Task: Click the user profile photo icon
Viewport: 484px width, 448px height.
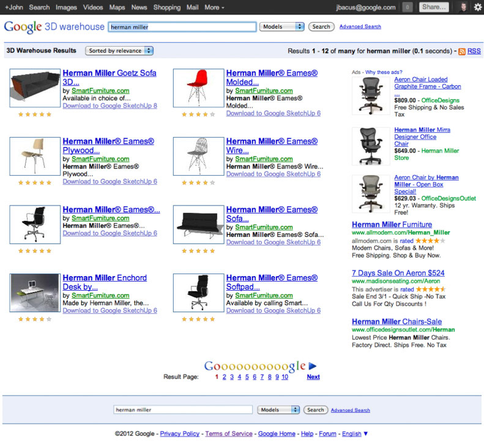Action: pos(463,7)
